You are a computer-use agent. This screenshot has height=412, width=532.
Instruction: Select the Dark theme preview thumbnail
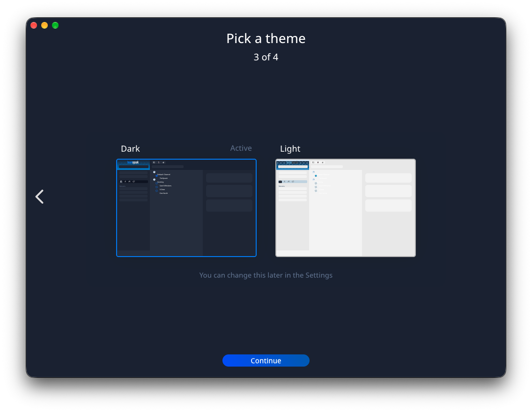(186, 208)
